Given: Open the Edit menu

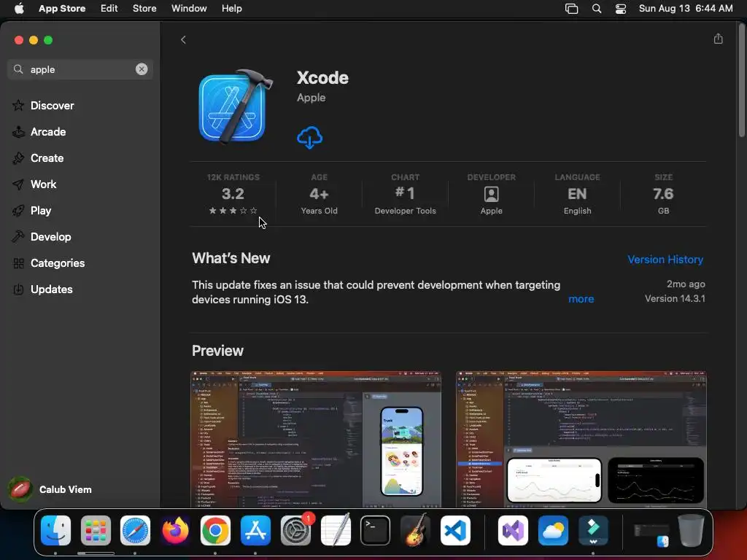Looking at the screenshot, I should click(109, 9).
